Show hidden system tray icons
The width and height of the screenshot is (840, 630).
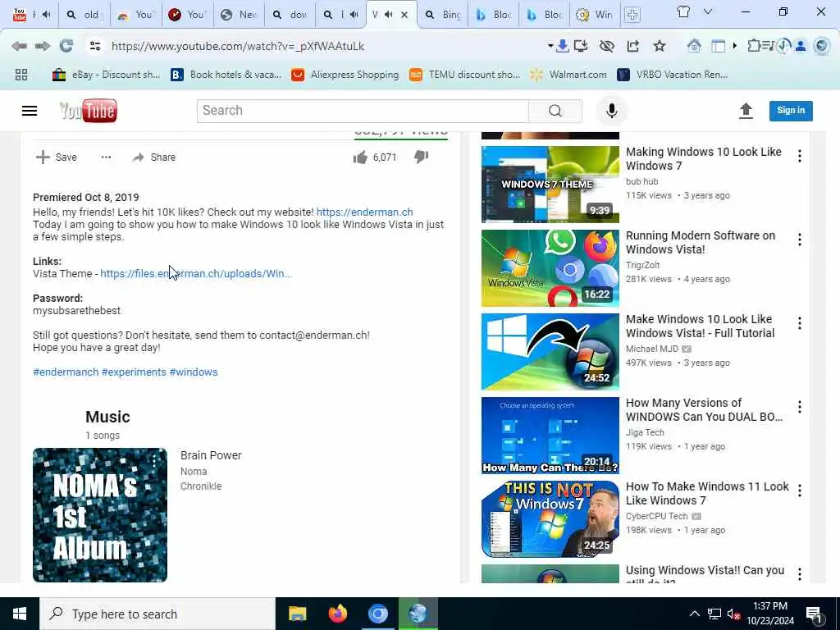click(694, 614)
